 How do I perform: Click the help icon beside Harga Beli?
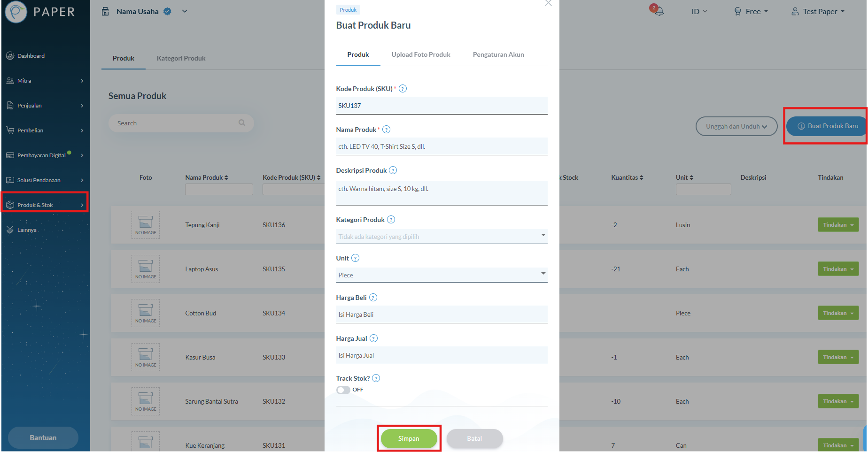tap(373, 298)
